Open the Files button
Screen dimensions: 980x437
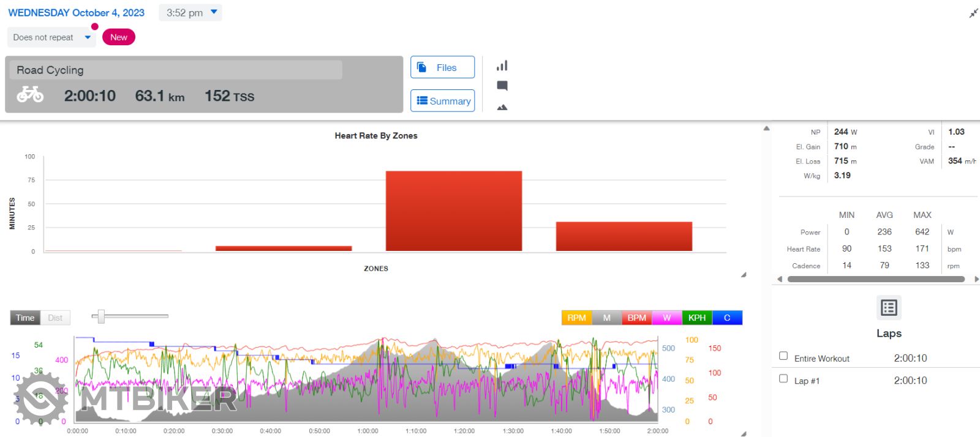tap(442, 67)
